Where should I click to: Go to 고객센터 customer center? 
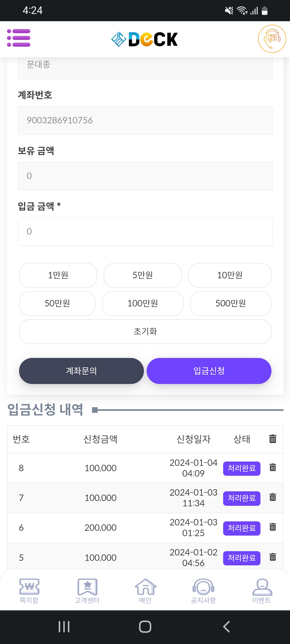pos(87,591)
